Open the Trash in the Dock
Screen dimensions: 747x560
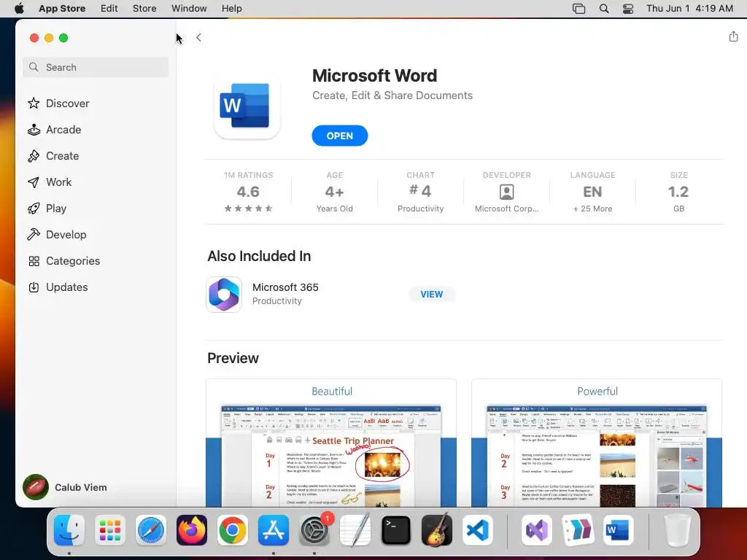click(x=677, y=530)
